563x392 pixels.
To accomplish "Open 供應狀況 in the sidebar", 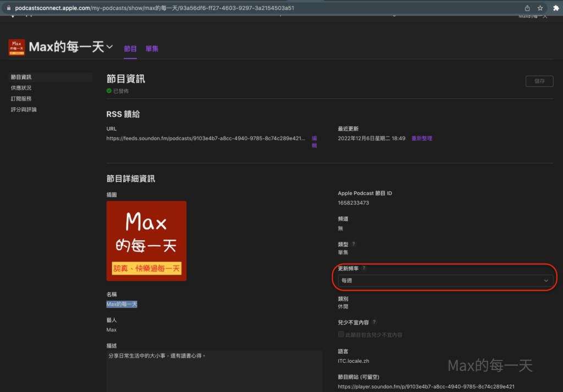I will 21,88.
